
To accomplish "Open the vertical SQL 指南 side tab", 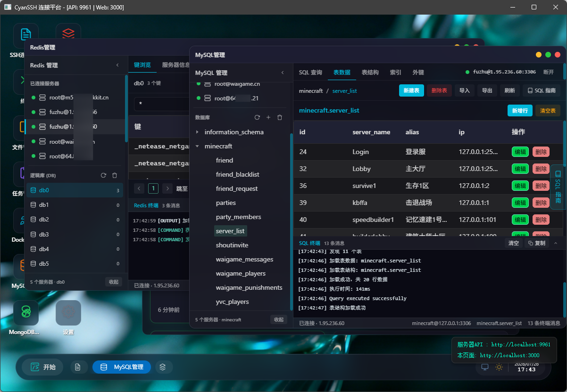I will [x=558, y=187].
